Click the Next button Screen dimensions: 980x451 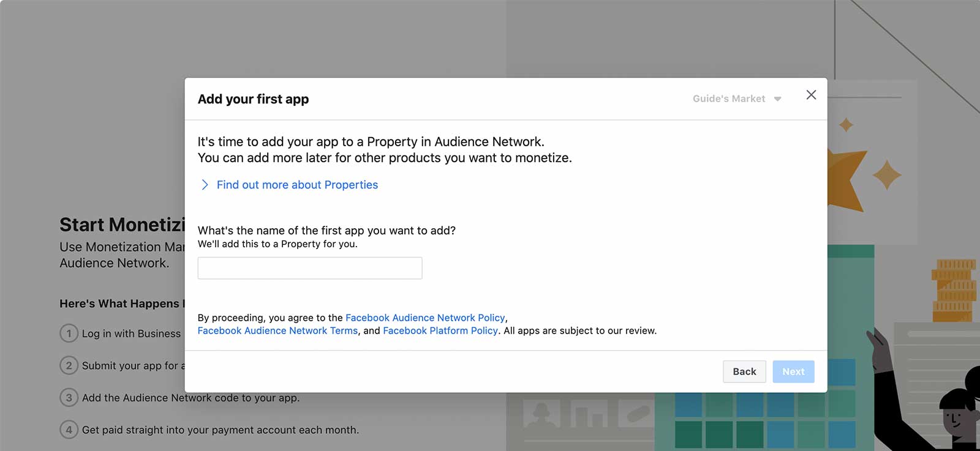point(793,371)
